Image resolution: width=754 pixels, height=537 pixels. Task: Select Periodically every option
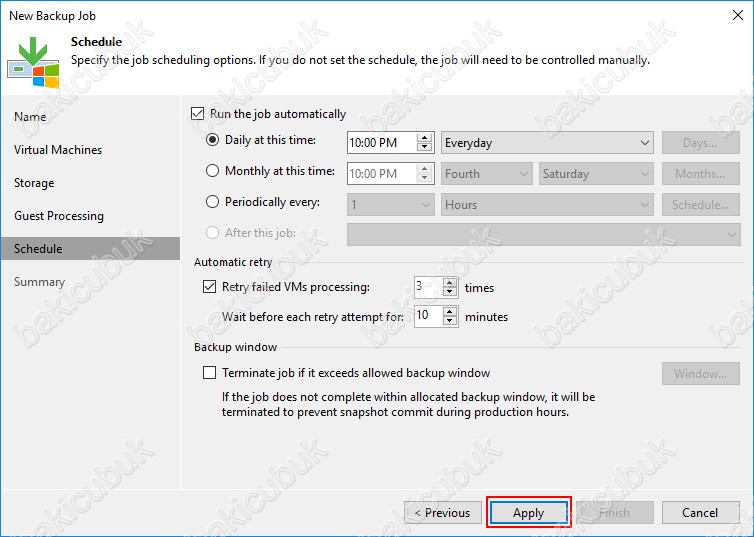212,202
